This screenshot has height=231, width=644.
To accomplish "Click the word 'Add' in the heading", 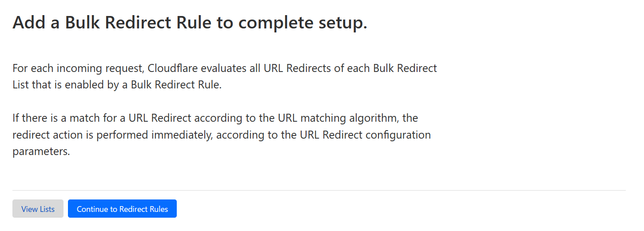I will [x=29, y=23].
